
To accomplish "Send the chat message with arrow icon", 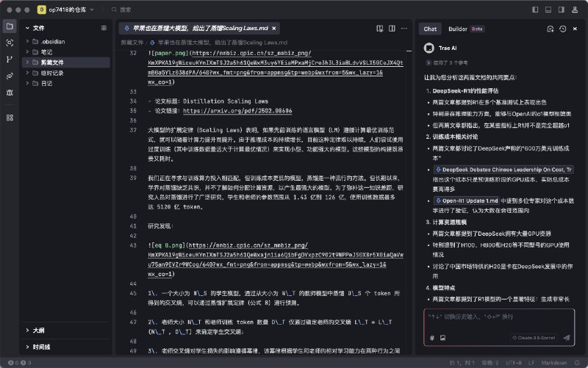I will (566, 338).
